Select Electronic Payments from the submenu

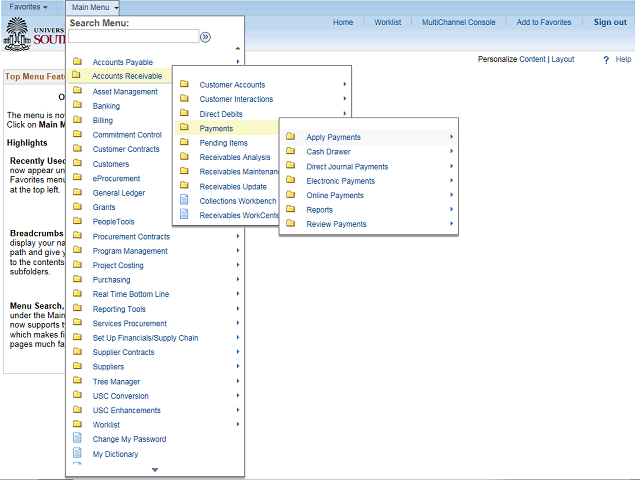click(x=340, y=181)
